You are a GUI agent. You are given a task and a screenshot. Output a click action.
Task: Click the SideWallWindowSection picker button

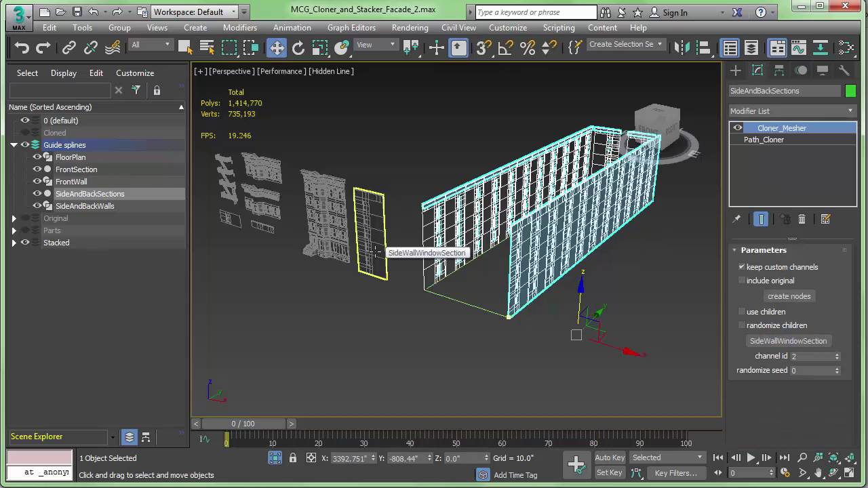pyautogui.click(x=788, y=341)
